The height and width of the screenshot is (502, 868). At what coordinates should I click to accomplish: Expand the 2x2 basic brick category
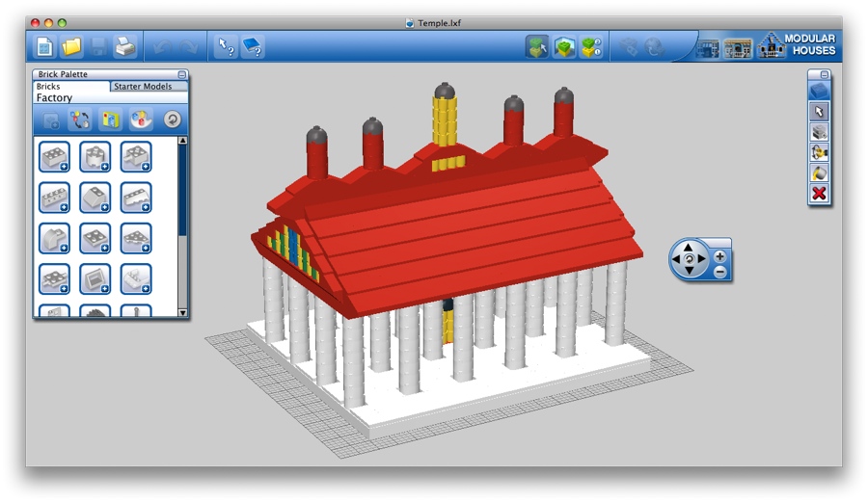(x=54, y=156)
